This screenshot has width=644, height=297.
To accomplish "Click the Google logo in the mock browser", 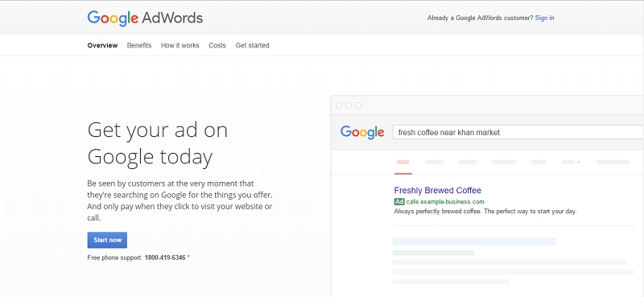I will pyautogui.click(x=362, y=132).
